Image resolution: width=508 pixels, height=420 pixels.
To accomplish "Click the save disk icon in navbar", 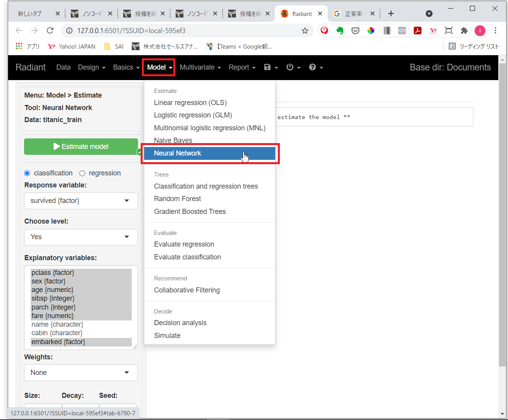I will [x=267, y=67].
